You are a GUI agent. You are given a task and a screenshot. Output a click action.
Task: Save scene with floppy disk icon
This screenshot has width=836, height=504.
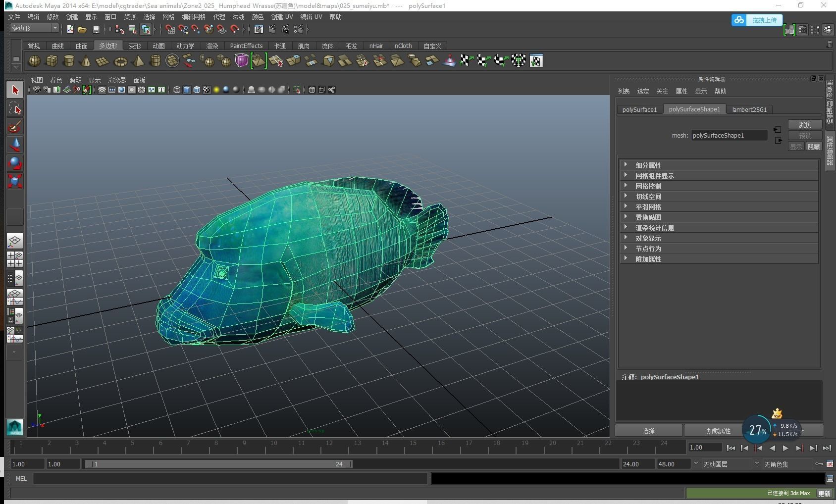click(96, 30)
